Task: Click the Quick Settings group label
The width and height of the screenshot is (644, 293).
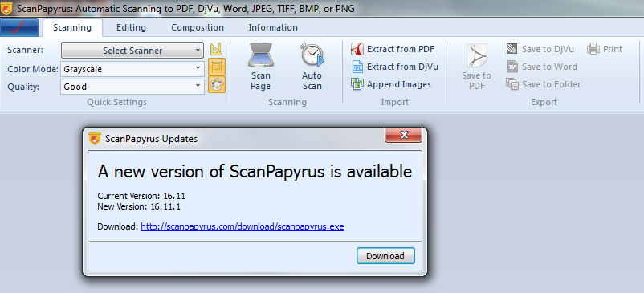Action: click(x=116, y=102)
